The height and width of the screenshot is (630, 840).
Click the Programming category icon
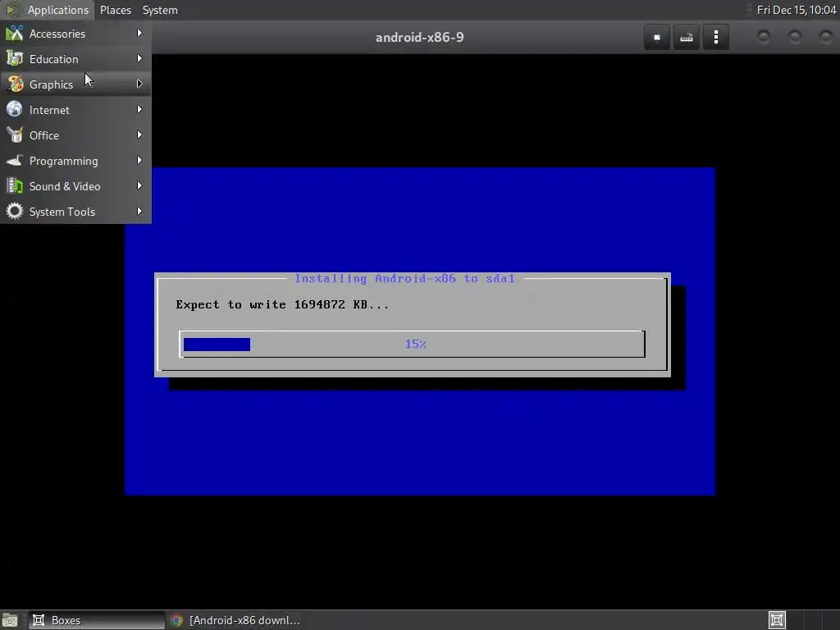[15, 160]
